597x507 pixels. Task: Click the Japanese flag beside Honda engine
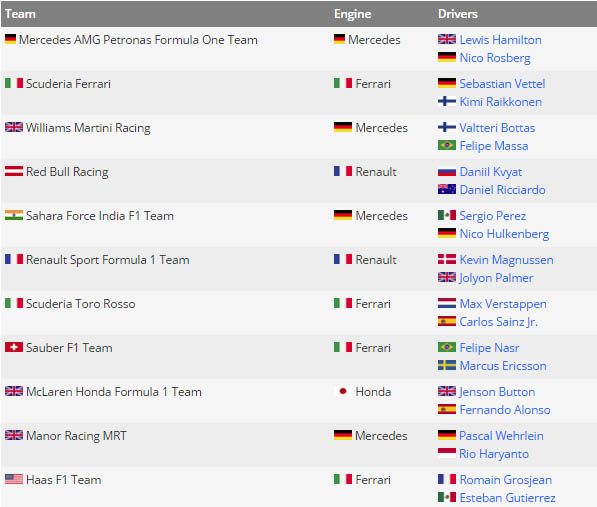[x=343, y=391]
